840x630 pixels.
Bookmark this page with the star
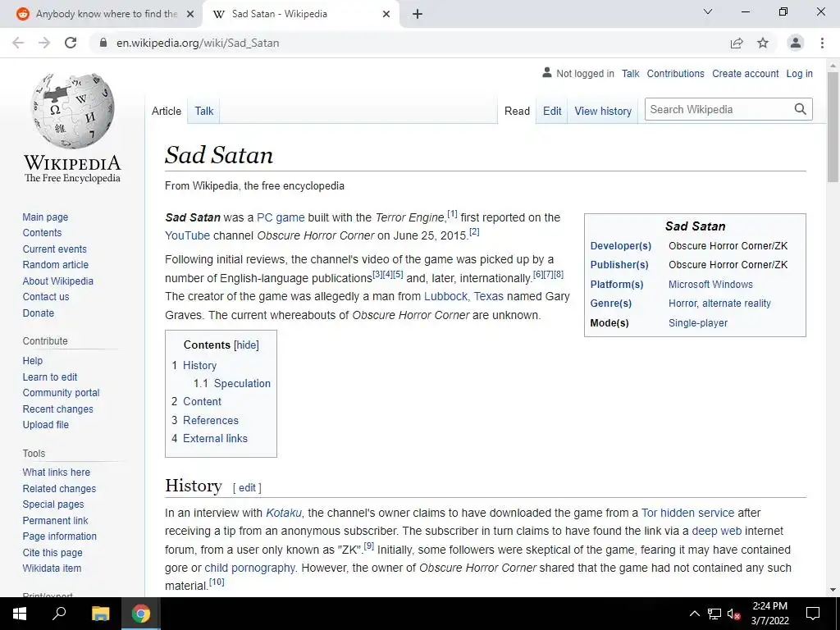[x=763, y=43]
